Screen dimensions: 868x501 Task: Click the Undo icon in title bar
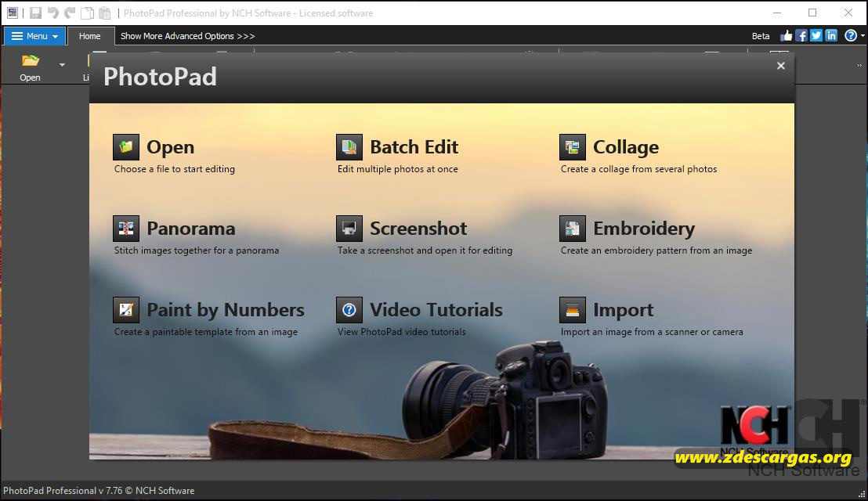tap(52, 13)
